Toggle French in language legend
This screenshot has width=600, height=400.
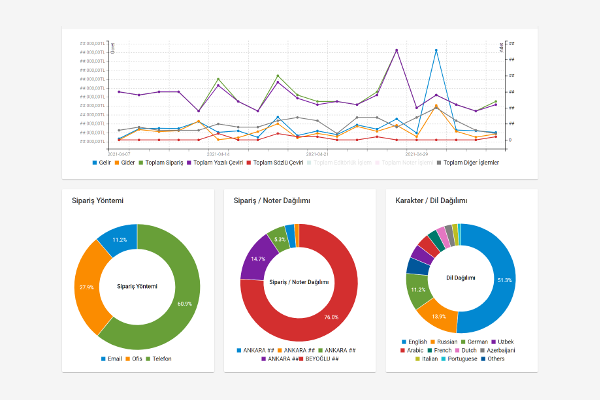(439, 350)
